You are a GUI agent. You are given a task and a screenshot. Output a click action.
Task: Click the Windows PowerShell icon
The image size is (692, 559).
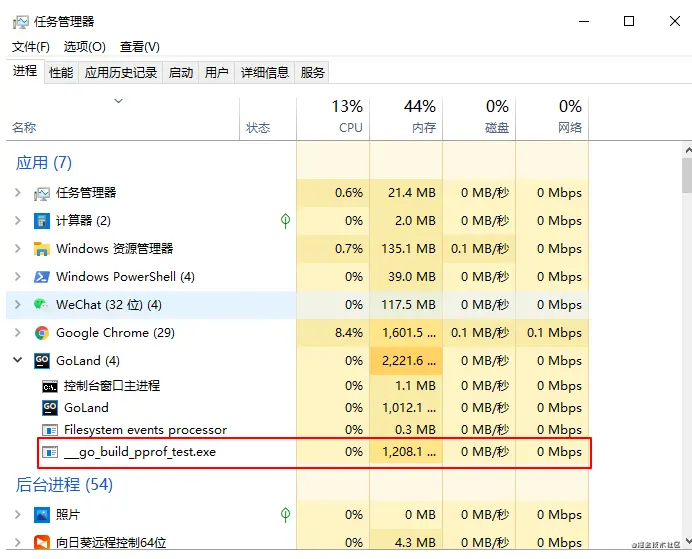coord(42,277)
